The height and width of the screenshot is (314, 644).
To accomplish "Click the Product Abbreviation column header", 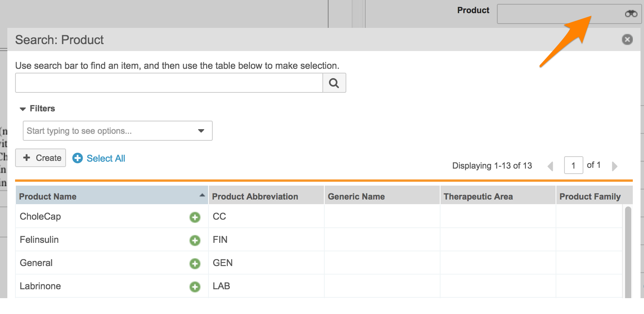I will click(255, 196).
